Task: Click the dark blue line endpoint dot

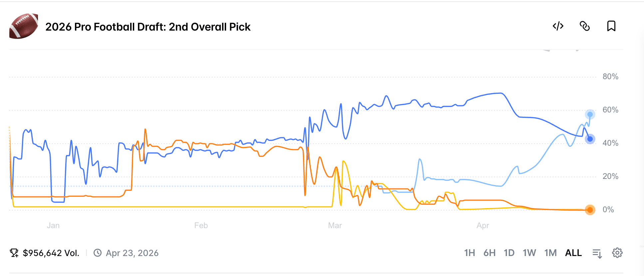Action: [590, 139]
